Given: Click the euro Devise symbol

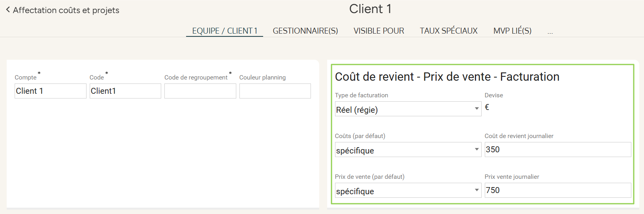Looking at the screenshot, I should [487, 107].
